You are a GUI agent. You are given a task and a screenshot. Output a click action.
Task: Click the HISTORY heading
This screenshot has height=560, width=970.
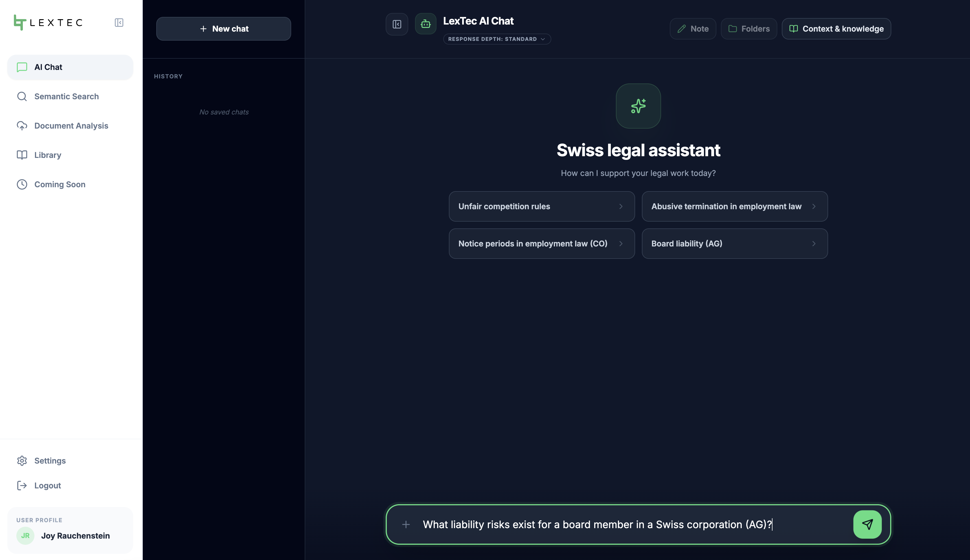(168, 76)
